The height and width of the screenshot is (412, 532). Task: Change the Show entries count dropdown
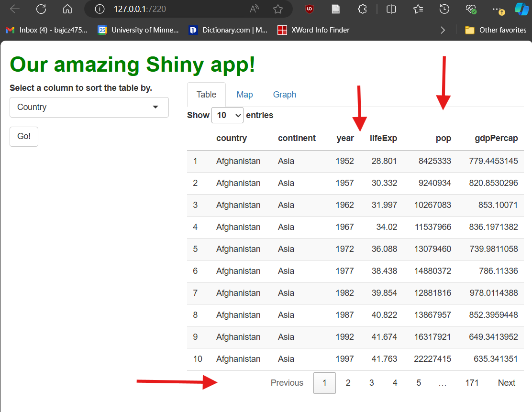[x=227, y=115]
